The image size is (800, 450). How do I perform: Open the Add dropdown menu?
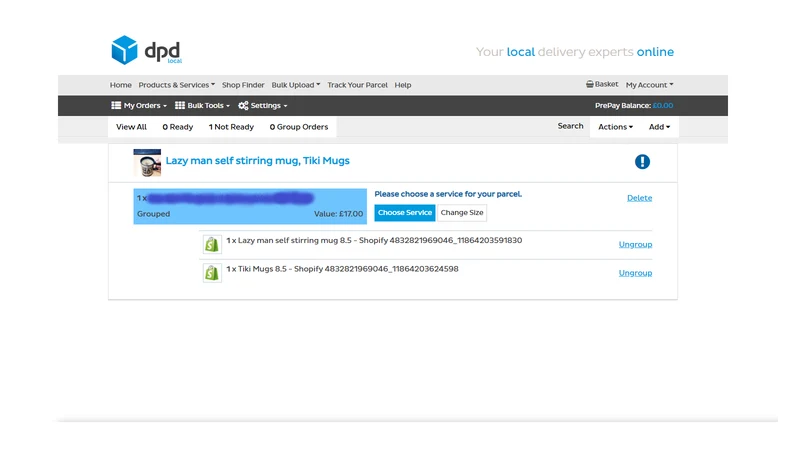(659, 127)
